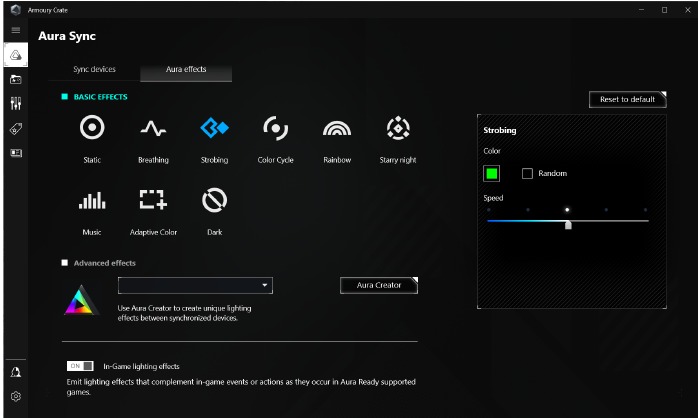Click the Reset to default button
Image resolution: width=698 pixels, height=418 pixels.
coord(628,99)
